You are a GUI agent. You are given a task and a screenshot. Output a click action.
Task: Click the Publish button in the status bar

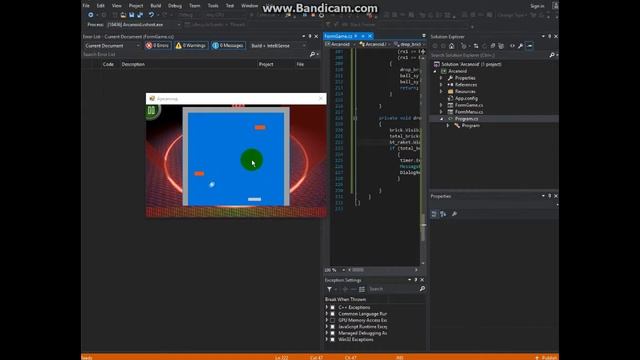point(546,357)
